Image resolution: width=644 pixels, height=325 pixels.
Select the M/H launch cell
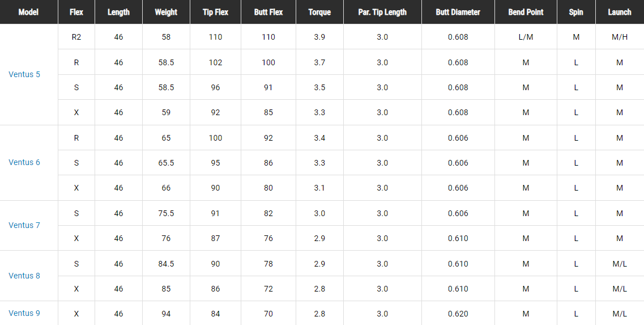[620, 37]
